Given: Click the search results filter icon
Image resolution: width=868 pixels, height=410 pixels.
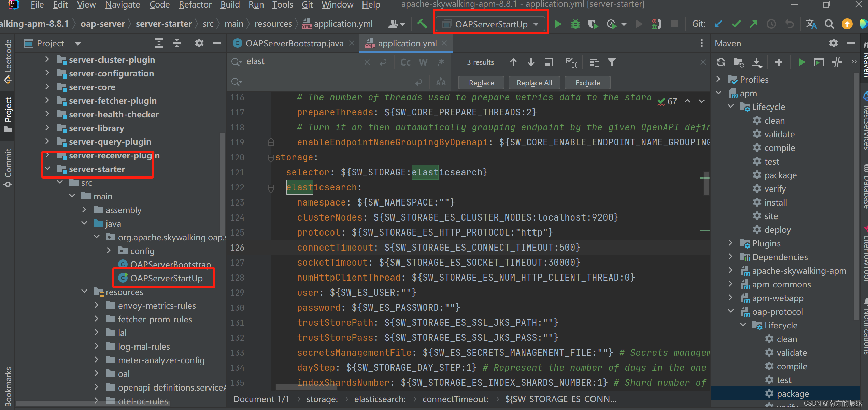Looking at the screenshot, I should (x=612, y=62).
